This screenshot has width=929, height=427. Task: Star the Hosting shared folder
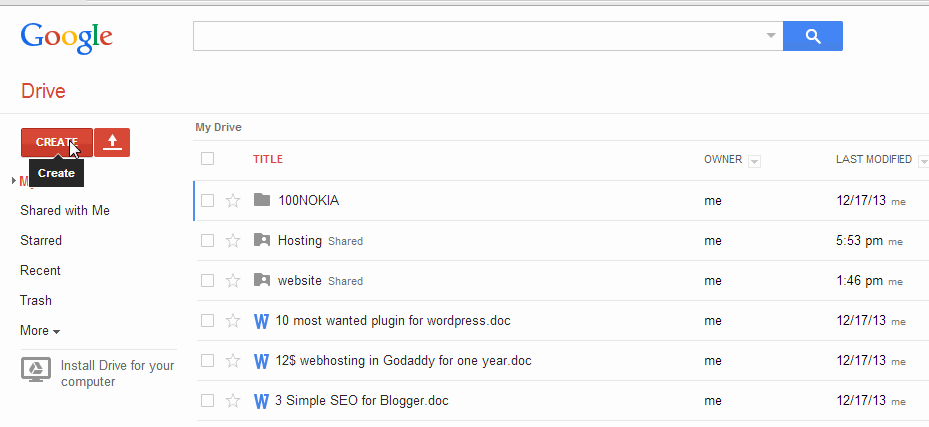[x=233, y=240]
